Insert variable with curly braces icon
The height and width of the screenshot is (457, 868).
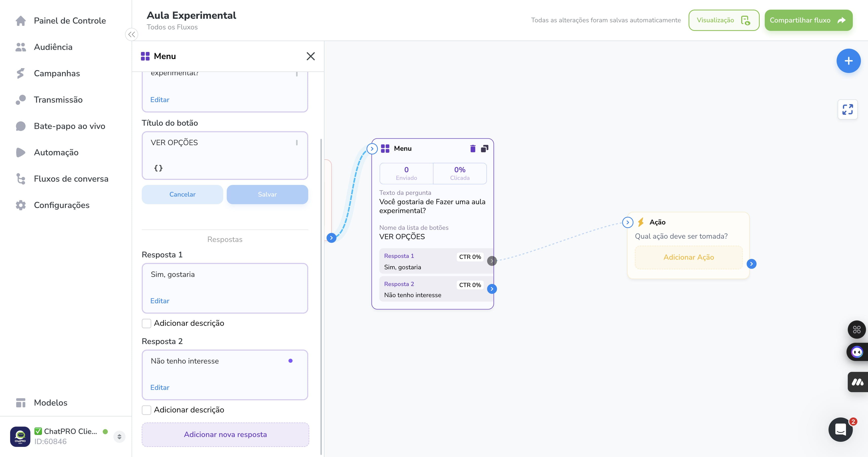[x=158, y=168]
